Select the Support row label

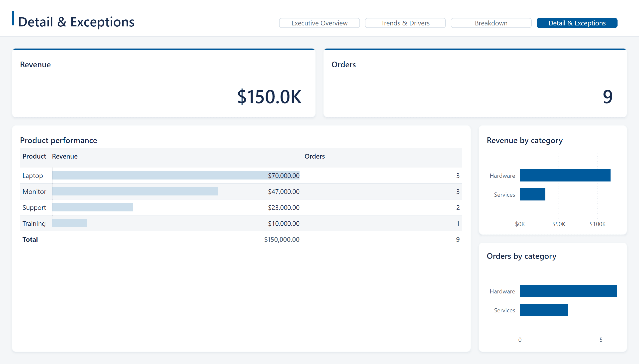[x=34, y=207]
